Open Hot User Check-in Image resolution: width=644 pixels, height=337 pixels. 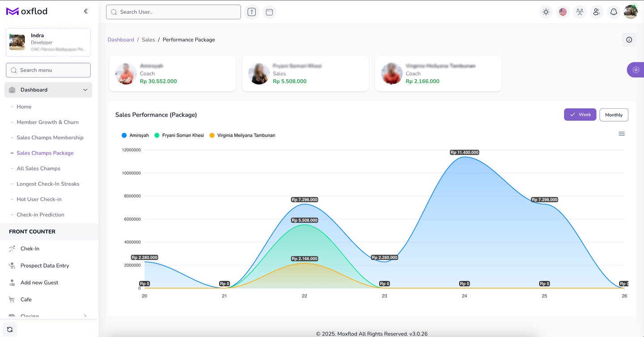(x=39, y=200)
